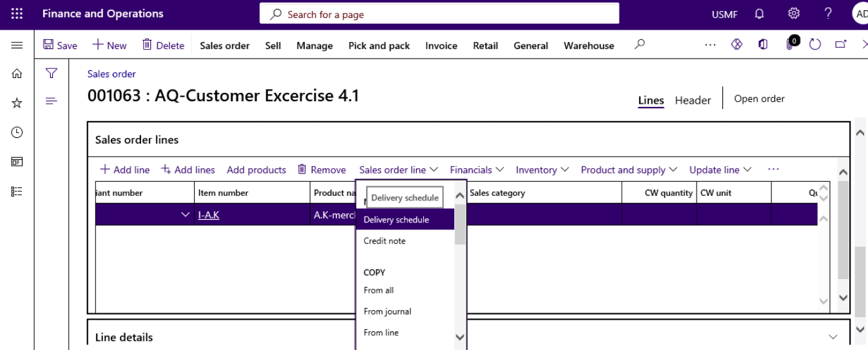
Task: Open variant number dropdown chevron in row
Action: 186,215
